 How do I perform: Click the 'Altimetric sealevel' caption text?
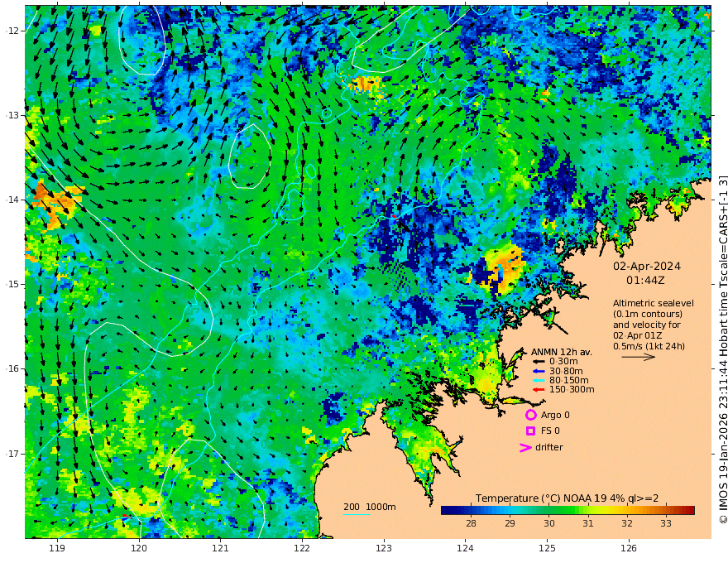point(654,303)
